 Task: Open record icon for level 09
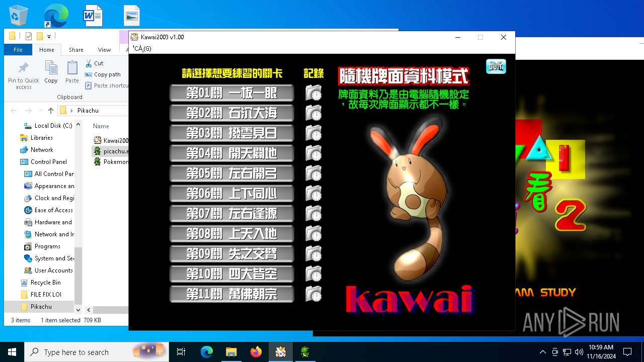coord(313,254)
